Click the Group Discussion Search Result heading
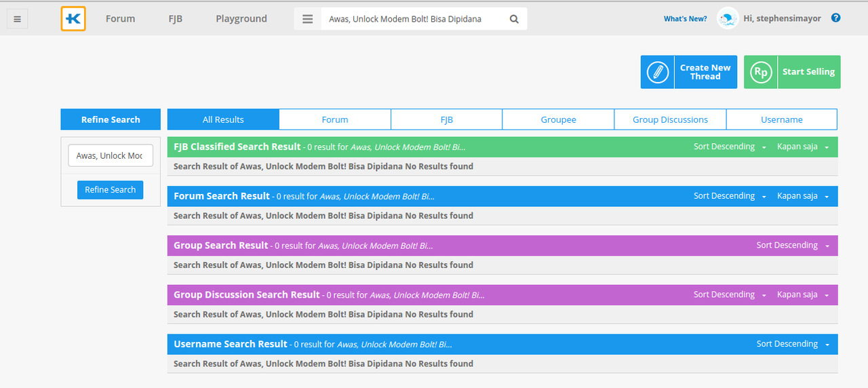Image resolution: width=868 pixels, height=388 pixels. (x=247, y=295)
